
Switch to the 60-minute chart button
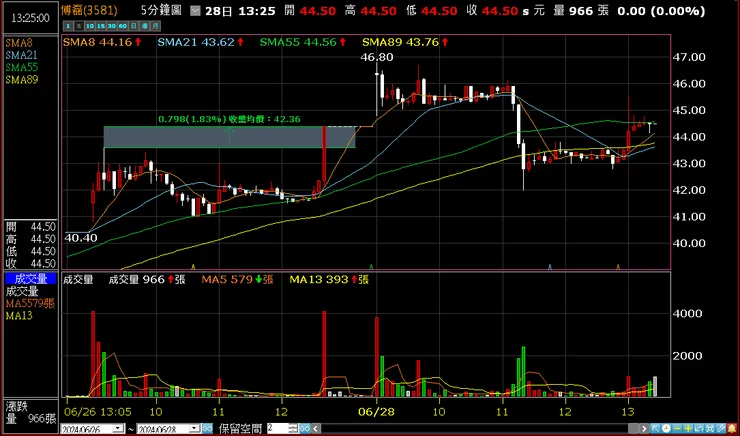[123, 26]
